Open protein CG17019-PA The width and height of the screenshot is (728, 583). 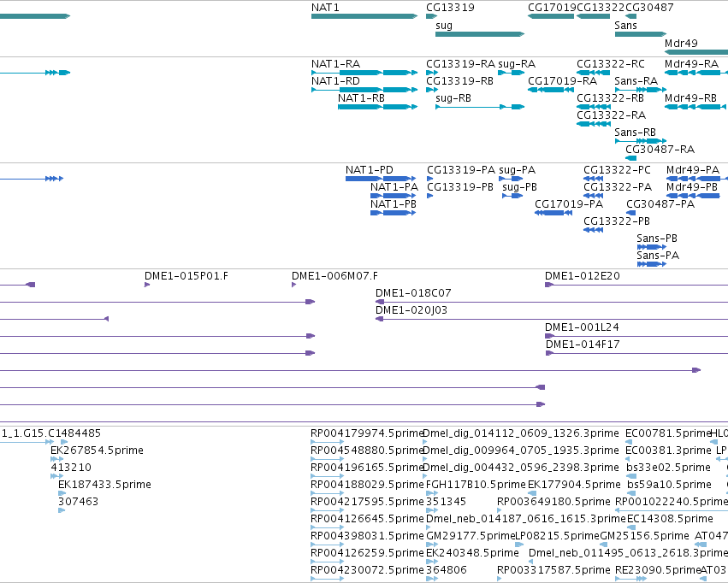pyautogui.click(x=553, y=213)
